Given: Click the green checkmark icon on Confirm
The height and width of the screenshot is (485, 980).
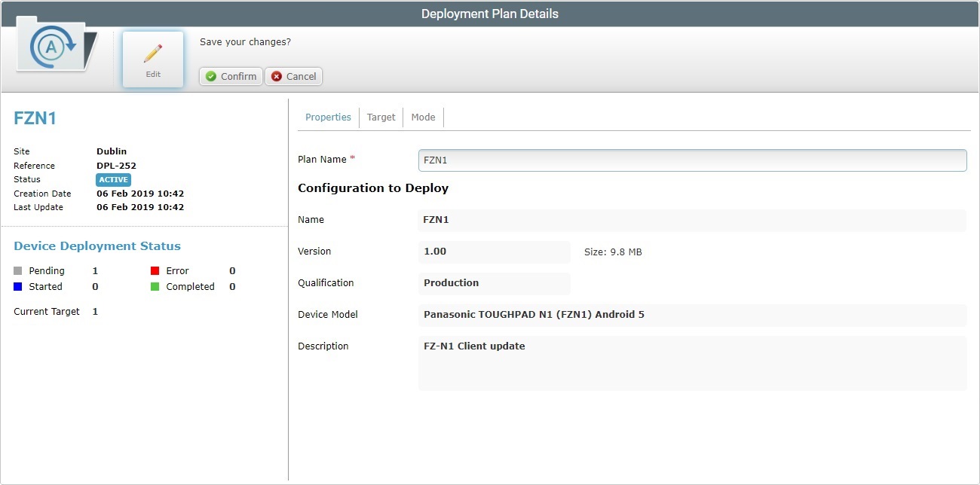Looking at the screenshot, I should click(209, 76).
